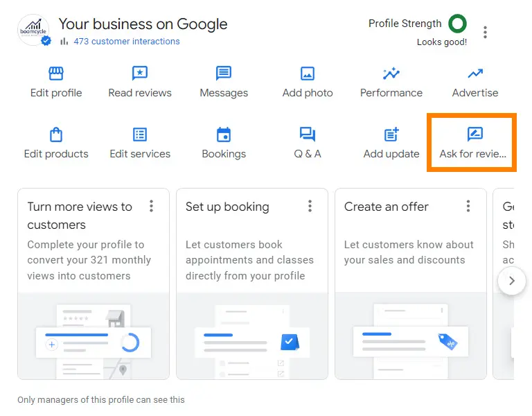The width and height of the screenshot is (532, 416).
Task: Click the Advertise trend arrow icon
Action: (475, 73)
